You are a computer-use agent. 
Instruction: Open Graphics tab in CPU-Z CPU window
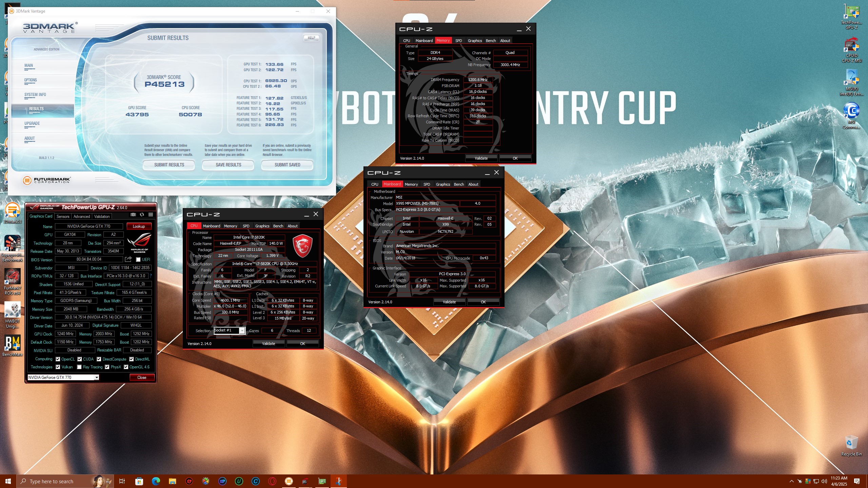click(x=262, y=226)
